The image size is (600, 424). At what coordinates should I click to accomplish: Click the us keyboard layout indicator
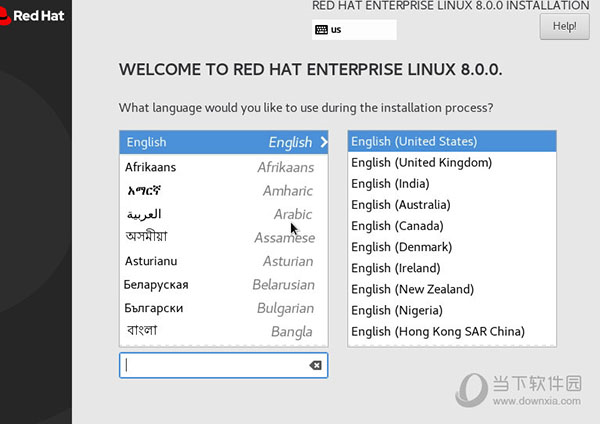coord(354,29)
